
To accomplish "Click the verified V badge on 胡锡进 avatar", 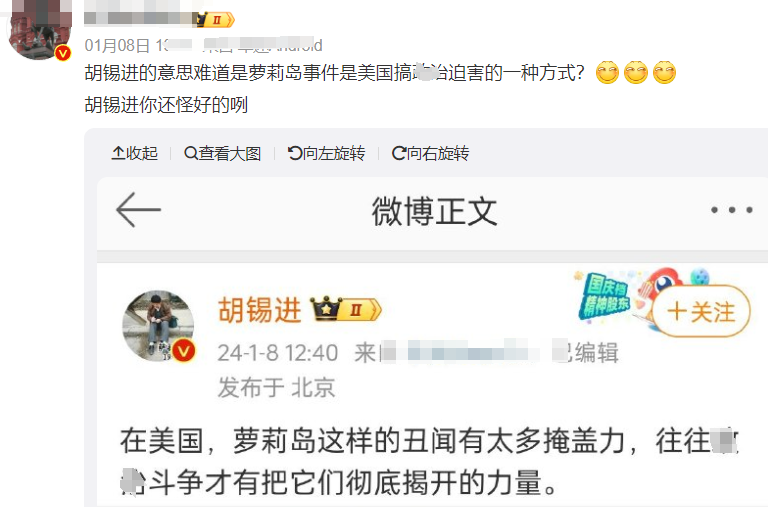I will [x=183, y=350].
